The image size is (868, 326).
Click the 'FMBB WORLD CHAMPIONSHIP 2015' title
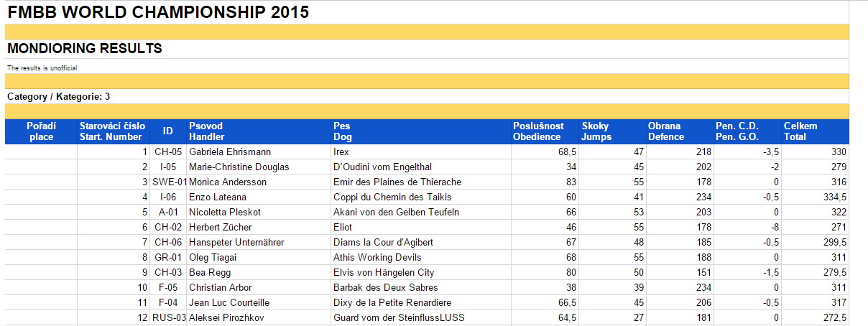click(x=159, y=12)
